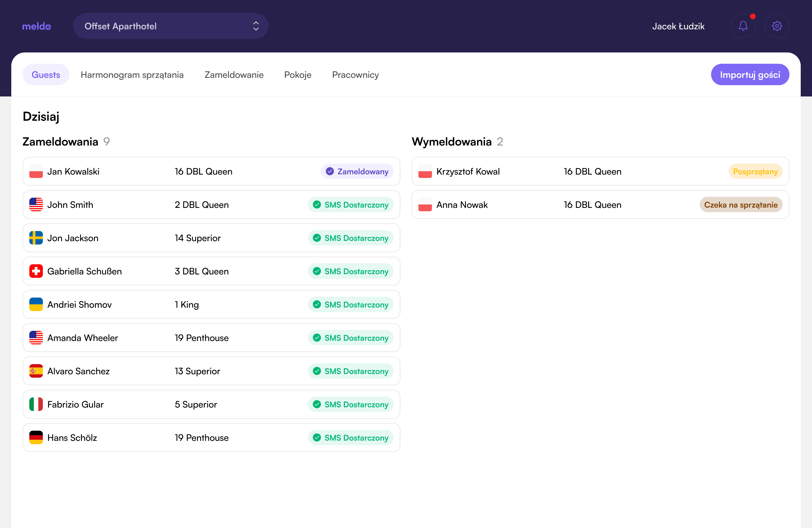Toggle the red notification indicator dot

(x=753, y=16)
